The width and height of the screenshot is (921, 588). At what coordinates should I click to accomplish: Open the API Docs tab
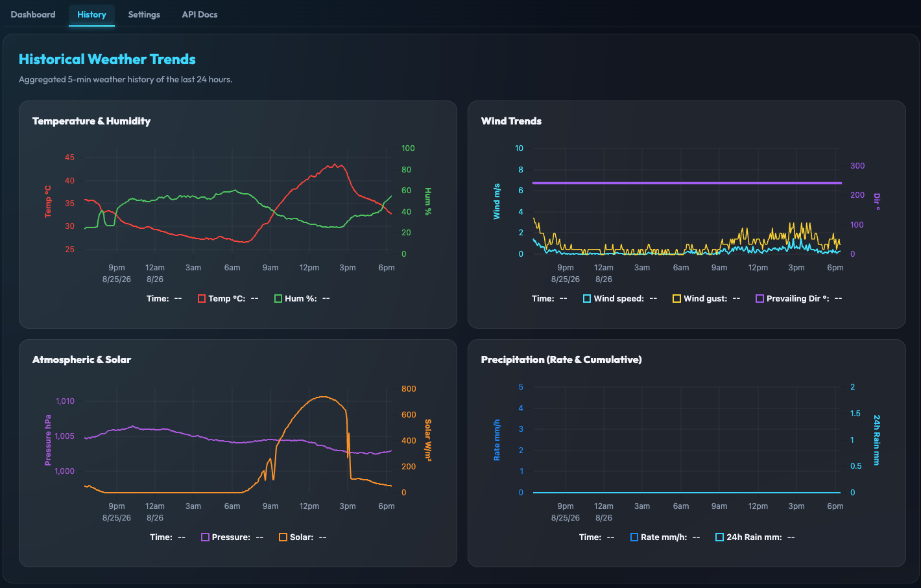pyautogui.click(x=200, y=14)
